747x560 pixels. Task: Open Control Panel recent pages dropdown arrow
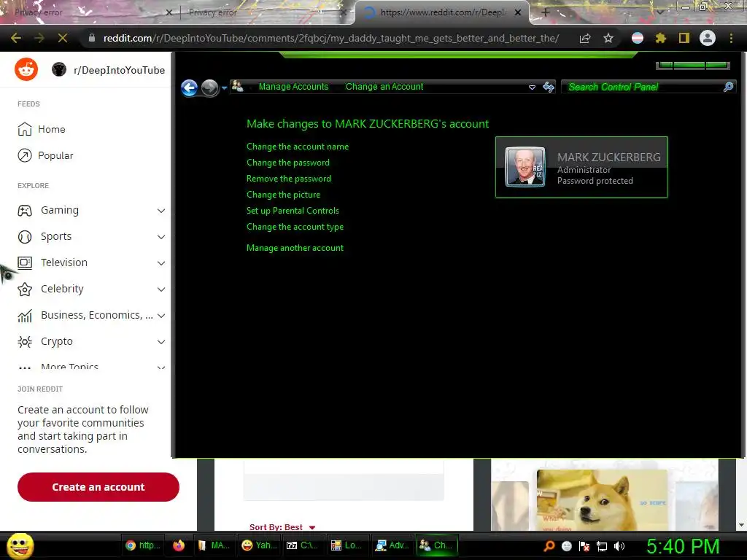pos(225,88)
